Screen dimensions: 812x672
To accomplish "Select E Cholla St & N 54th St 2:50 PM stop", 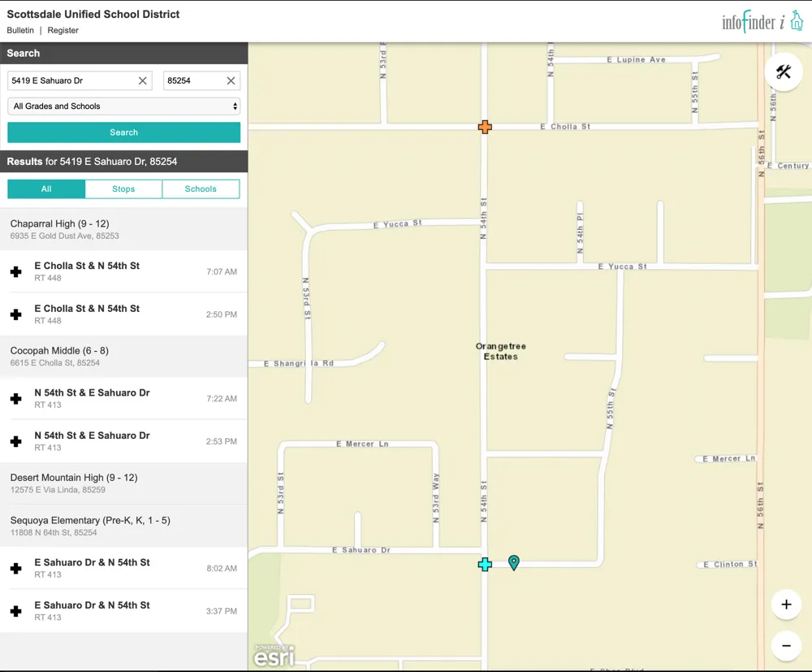I will [x=123, y=314].
